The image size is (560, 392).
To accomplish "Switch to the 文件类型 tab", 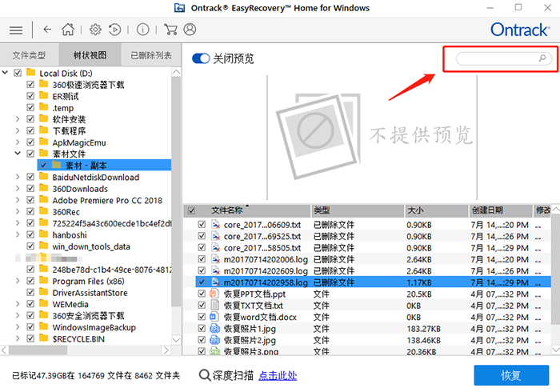I will click(x=30, y=55).
